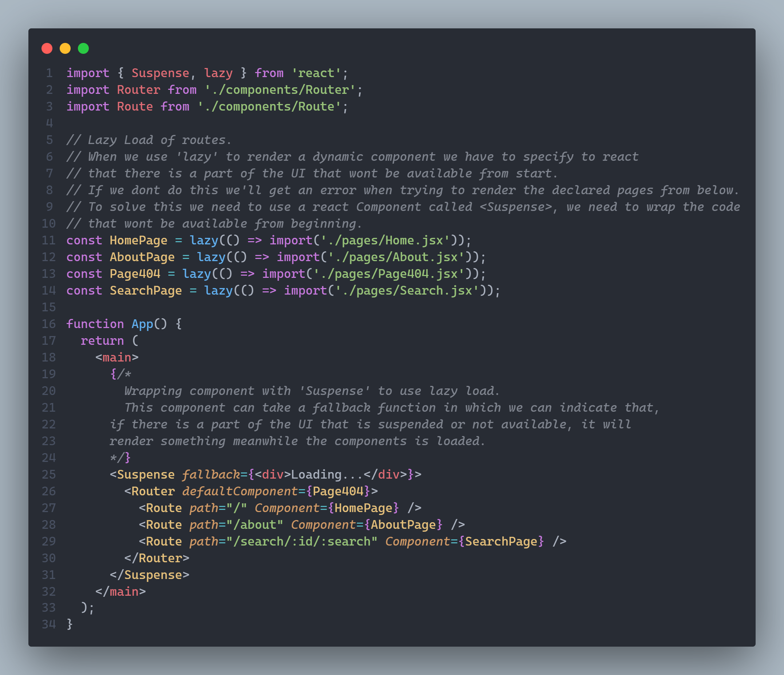Click the AboutPage constant declaration
This screenshot has width=784, height=675.
[142, 257]
